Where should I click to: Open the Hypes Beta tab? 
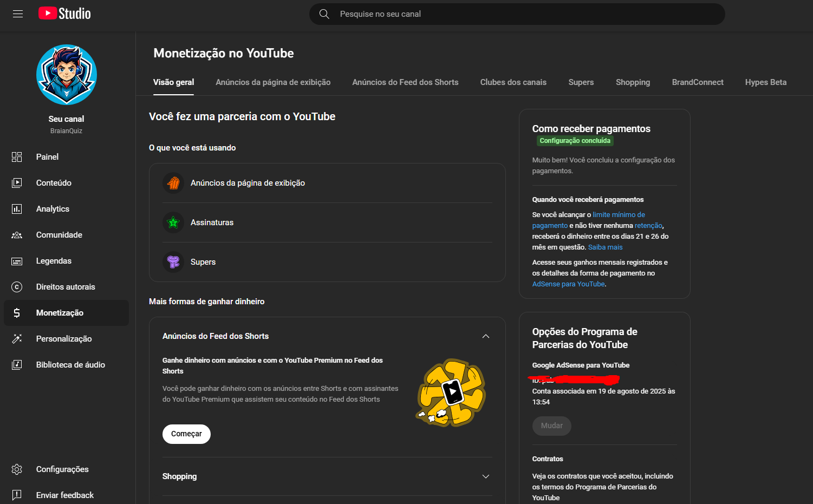click(x=766, y=82)
